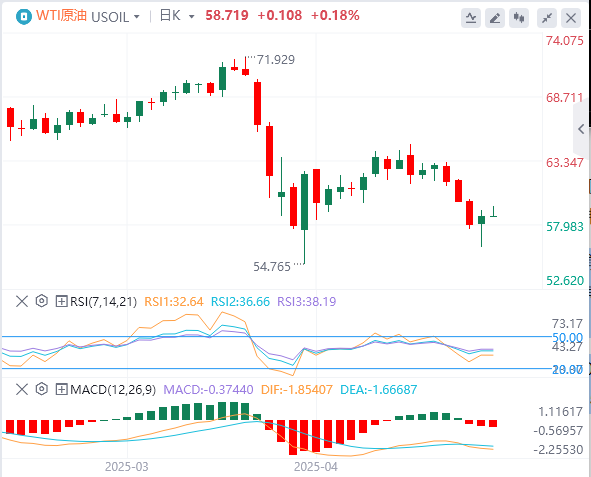Expand the RSI indicator plus box
This screenshot has width=591, height=477.
click(x=61, y=301)
